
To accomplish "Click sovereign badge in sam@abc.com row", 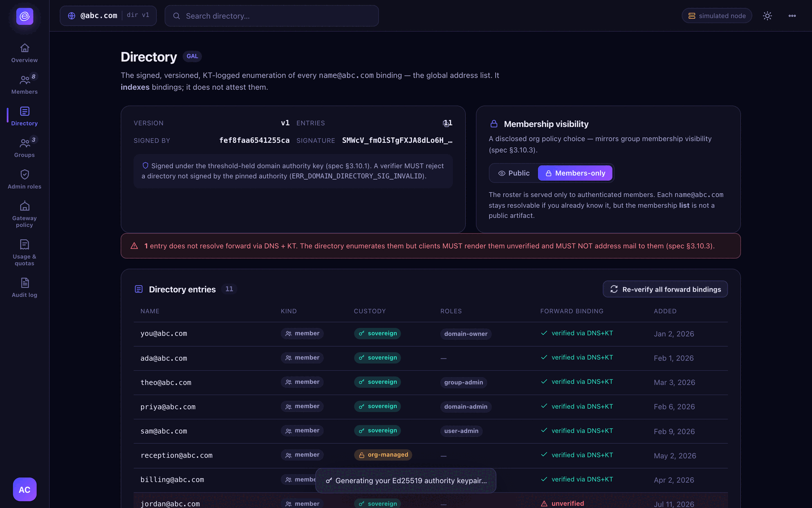I will click(378, 431).
